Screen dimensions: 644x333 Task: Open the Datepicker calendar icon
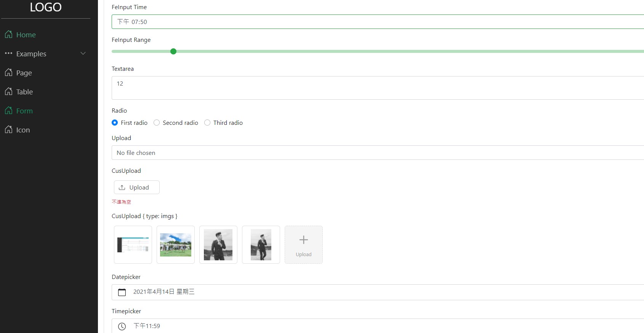(x=122, y=292)
